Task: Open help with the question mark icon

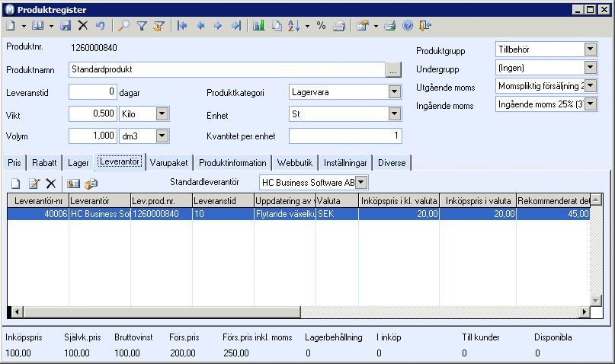Action: [408, 26]
